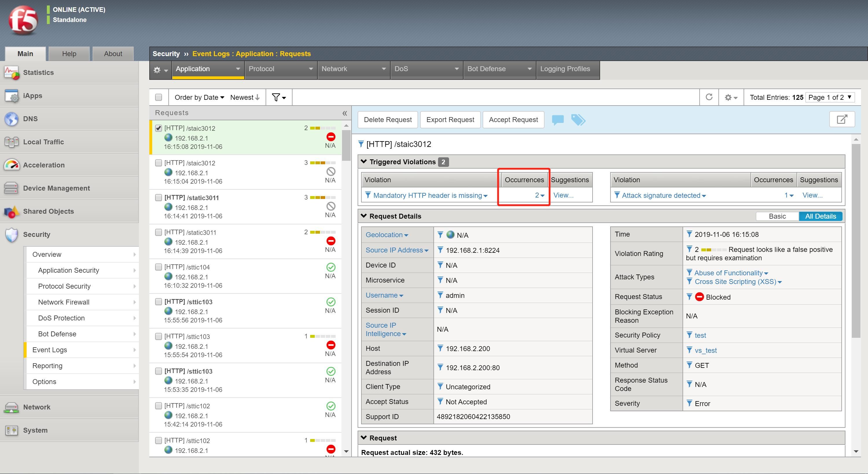Collapse Requests panel with double-chevron icon
Viewport: 868px width, 474px height.
click(x=344, y=113)
